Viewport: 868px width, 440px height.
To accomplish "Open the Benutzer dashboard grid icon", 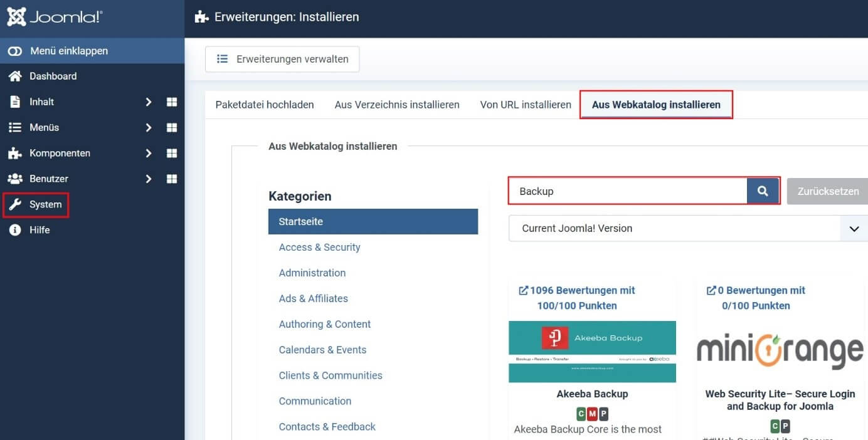I will tap(171, 179).
